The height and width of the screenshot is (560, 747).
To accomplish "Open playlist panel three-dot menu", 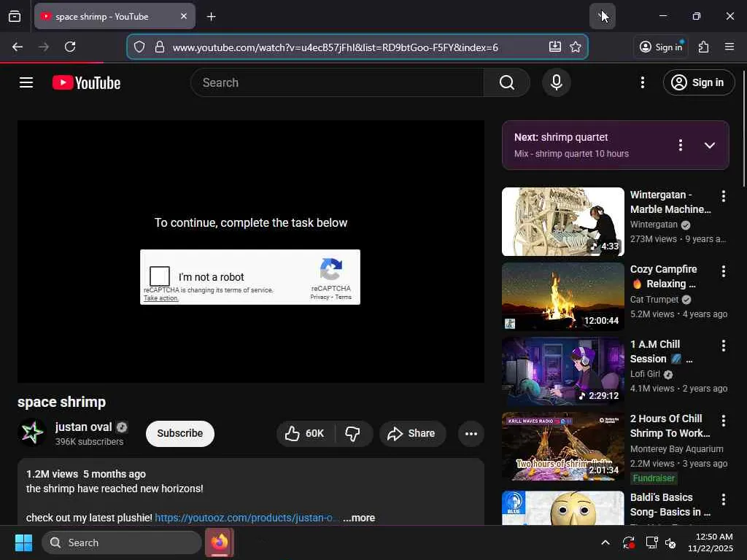I will tap(681, 145).
